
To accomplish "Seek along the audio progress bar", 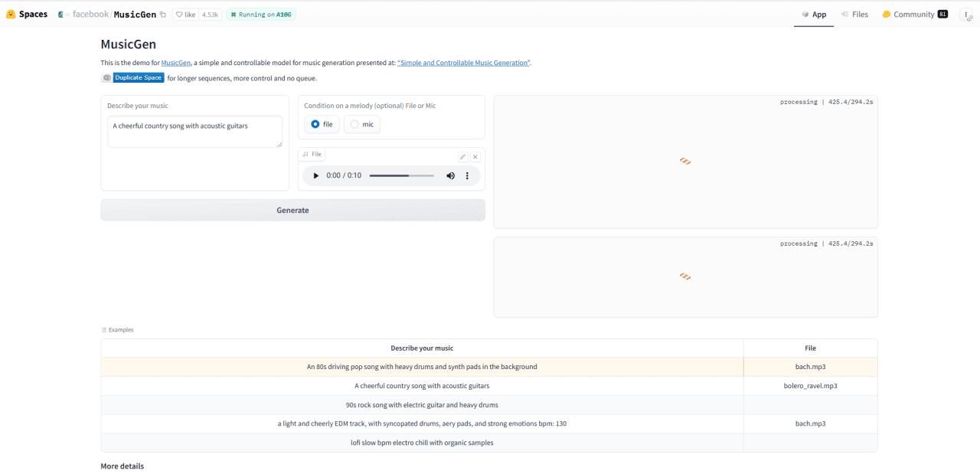I will 401,175.
